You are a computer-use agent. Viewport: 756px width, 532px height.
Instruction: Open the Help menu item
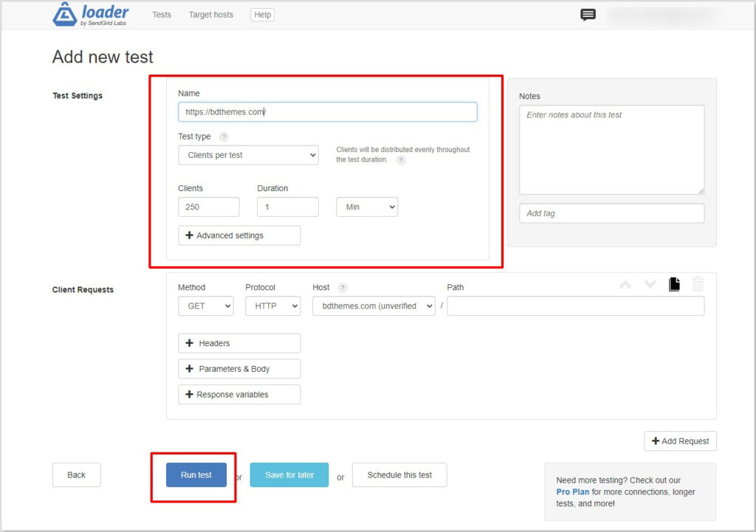point(262,15)
